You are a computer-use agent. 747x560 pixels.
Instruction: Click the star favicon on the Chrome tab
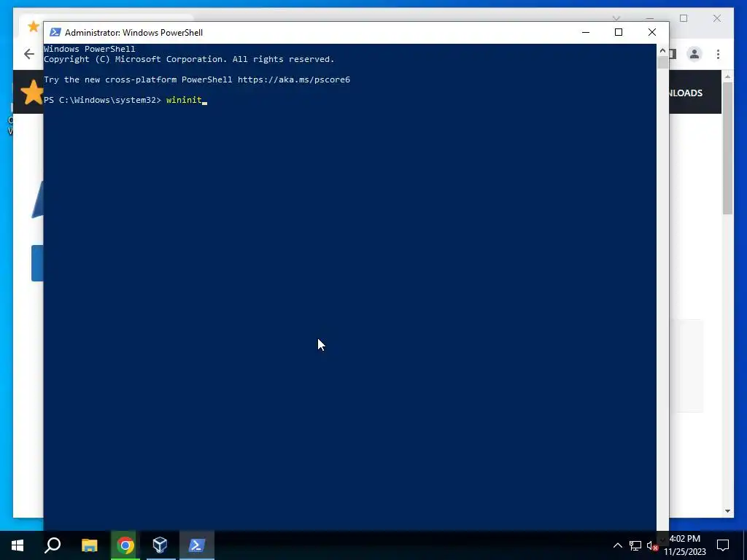tap(34, 26)
